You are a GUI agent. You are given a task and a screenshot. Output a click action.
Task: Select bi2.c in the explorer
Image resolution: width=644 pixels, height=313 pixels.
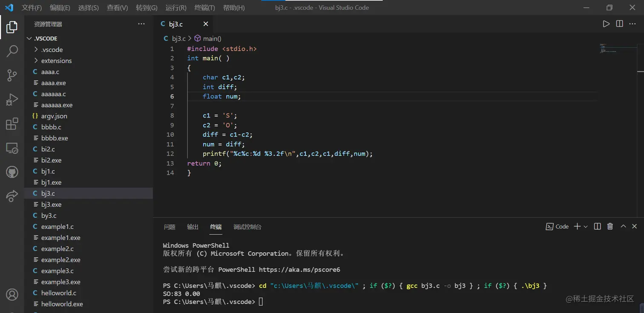click(x=89, y=149)
